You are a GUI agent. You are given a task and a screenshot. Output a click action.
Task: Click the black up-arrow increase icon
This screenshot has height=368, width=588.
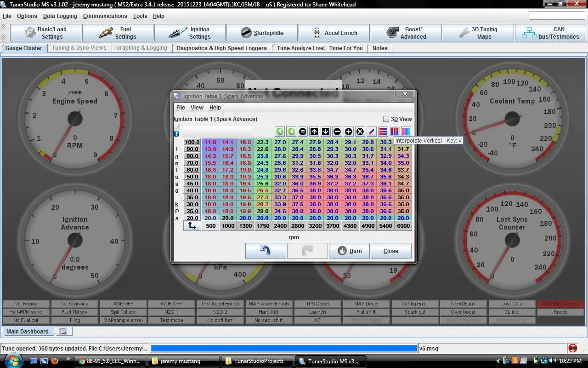[314, 132]
